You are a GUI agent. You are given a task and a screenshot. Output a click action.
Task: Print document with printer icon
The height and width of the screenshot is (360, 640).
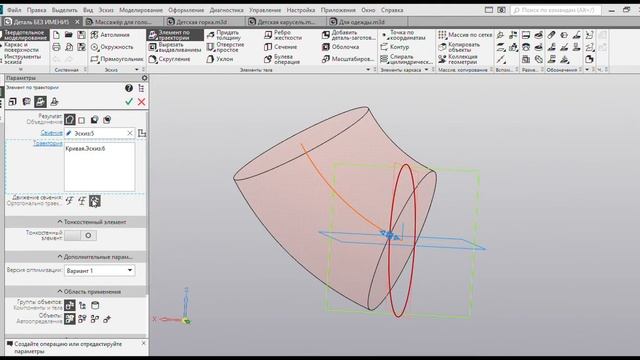tap(56, 47)
